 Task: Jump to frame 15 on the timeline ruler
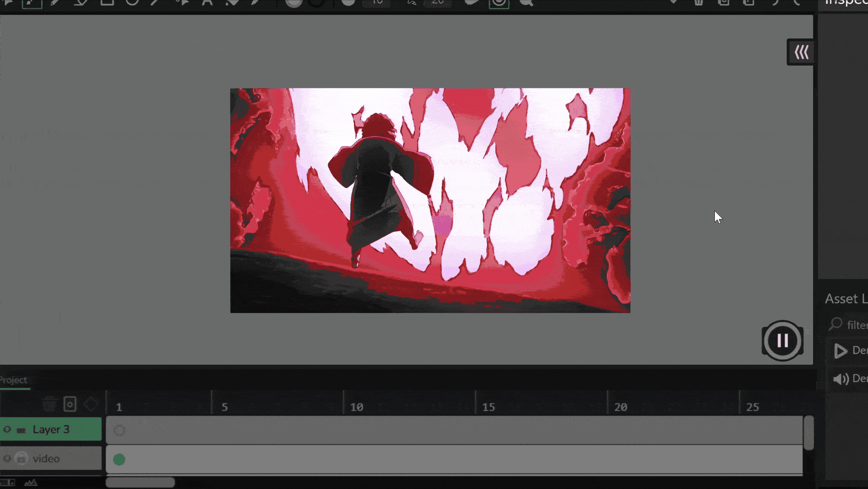click(489, 407)
